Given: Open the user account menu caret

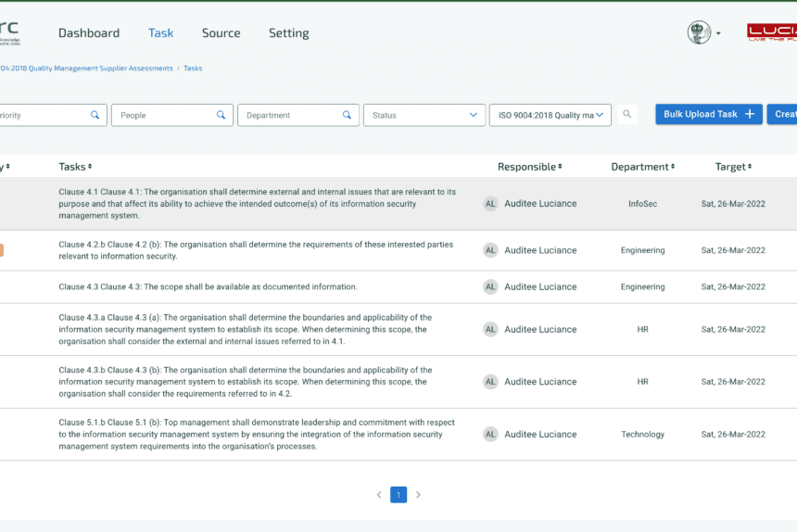Looking at the screenshot, I should (718, 33).
